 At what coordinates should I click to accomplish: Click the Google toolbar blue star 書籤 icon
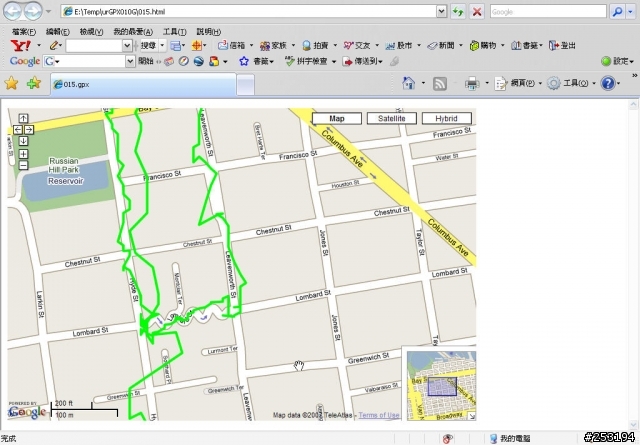pyautogui.click(x=244, y=61)
